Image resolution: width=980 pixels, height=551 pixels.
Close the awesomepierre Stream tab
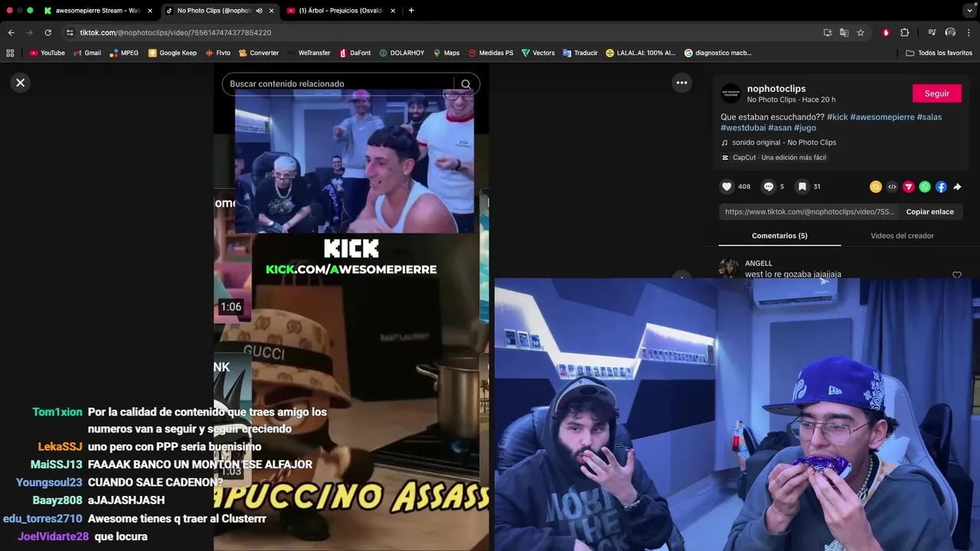click(x=150, y=11)
